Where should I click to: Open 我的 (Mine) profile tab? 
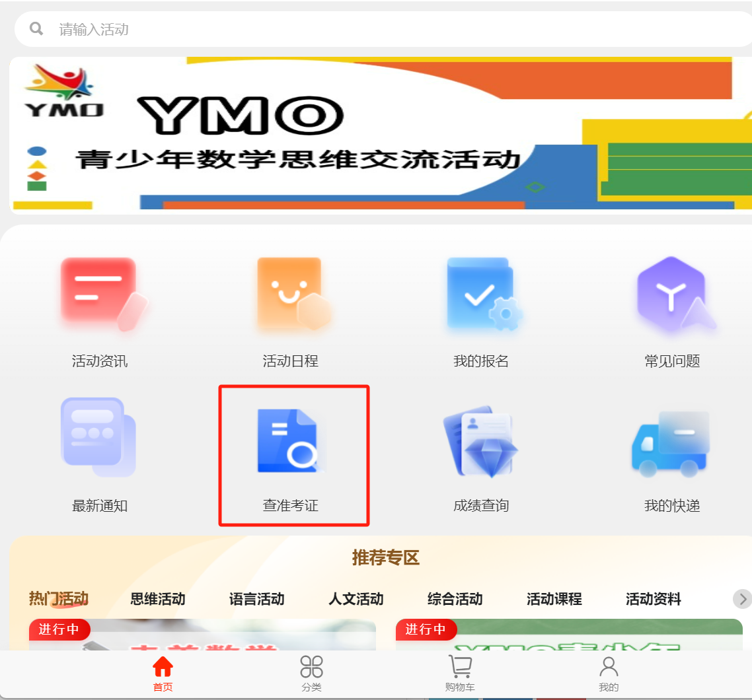pyautogui.click(x=608, y=674)
